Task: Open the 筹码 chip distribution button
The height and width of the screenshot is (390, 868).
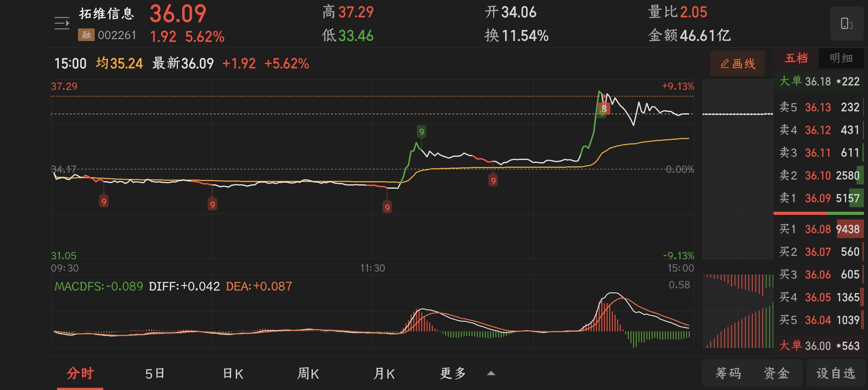Action: [x=728, y=373]
